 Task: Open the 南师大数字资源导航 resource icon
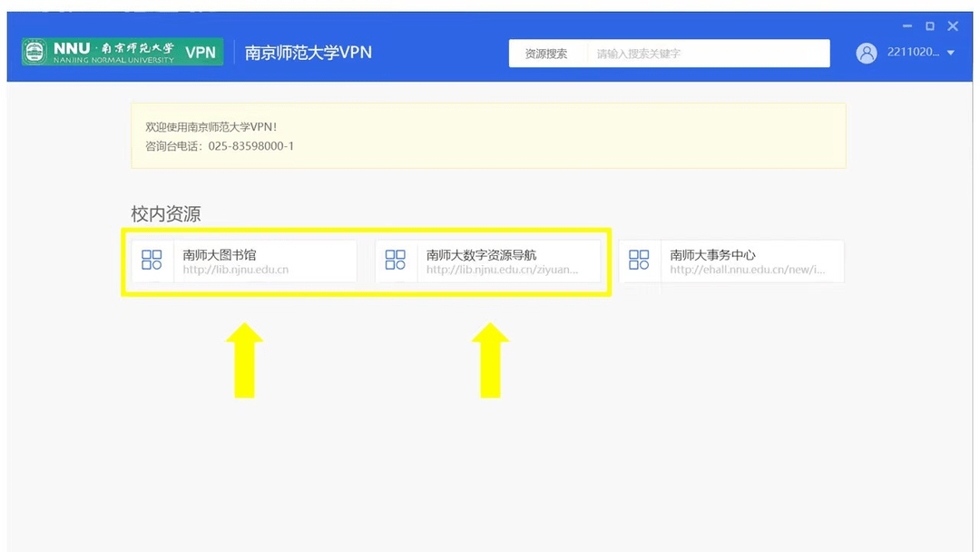395,260
